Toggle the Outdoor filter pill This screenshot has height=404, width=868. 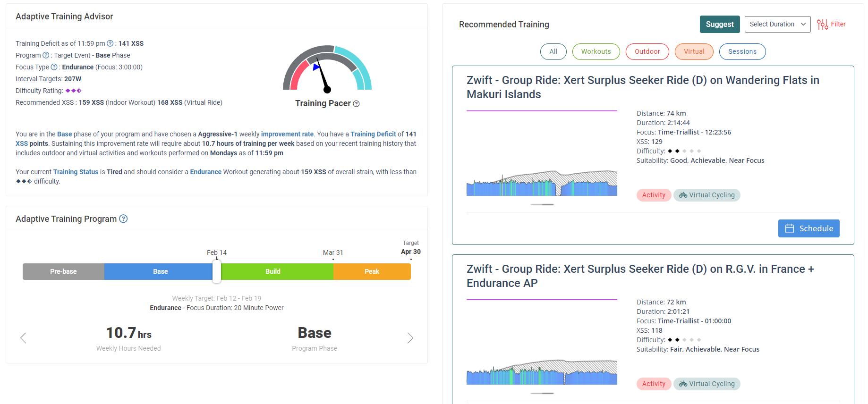tap(647, 52)
